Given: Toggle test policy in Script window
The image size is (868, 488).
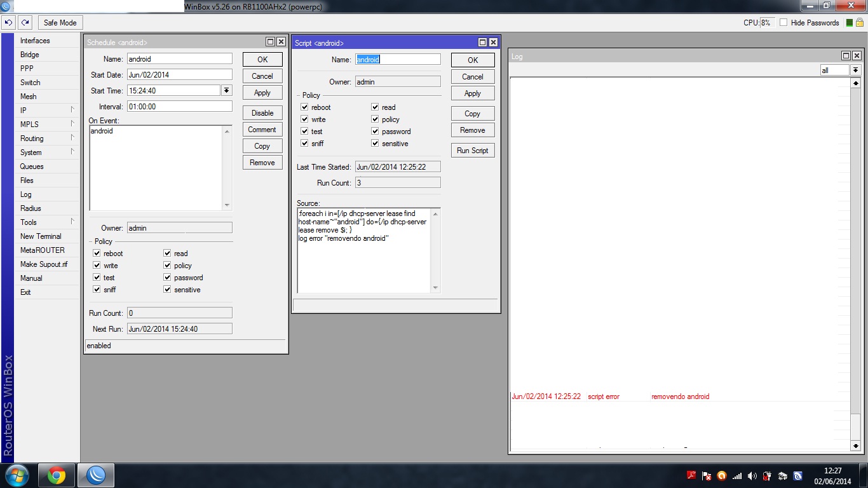Looking at the screenshot, I should pyautogui.click(x=304, y=132).
